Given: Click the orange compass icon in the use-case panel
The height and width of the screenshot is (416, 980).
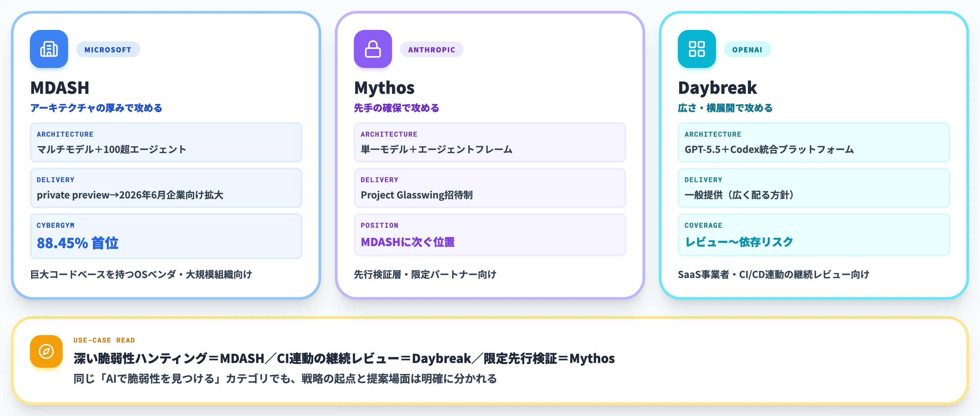Looking at the screenshot, I should point(46,351).
